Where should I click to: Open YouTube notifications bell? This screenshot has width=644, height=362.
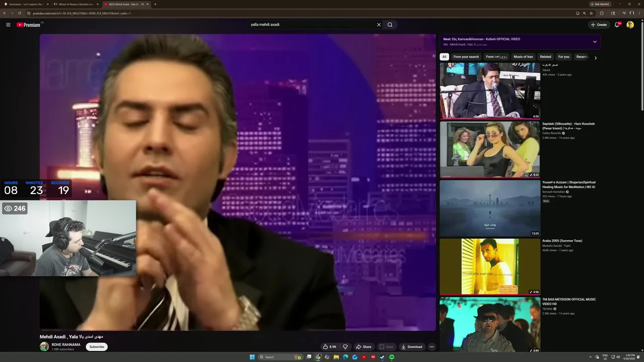[x=617, y=25]
